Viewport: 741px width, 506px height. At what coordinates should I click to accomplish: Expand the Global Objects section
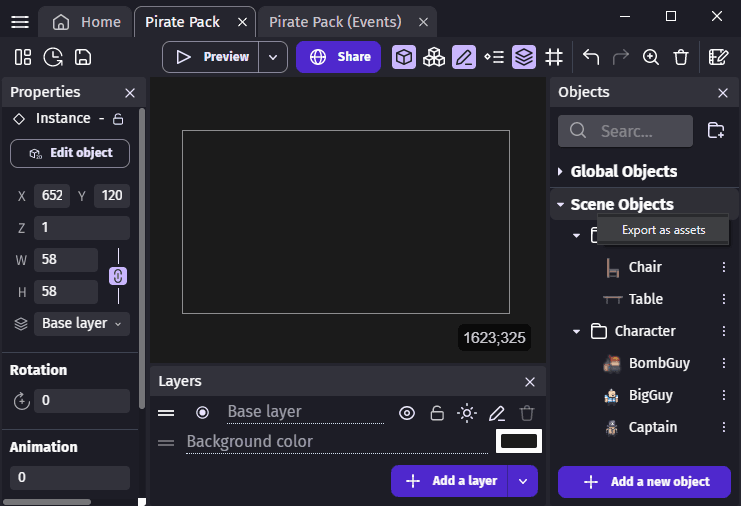(x=560, y=171)
